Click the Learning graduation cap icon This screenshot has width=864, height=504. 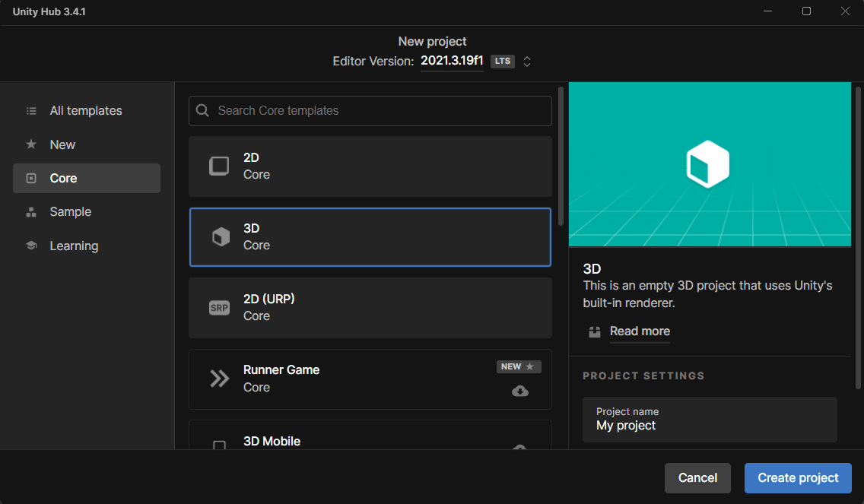coord(30,245)
